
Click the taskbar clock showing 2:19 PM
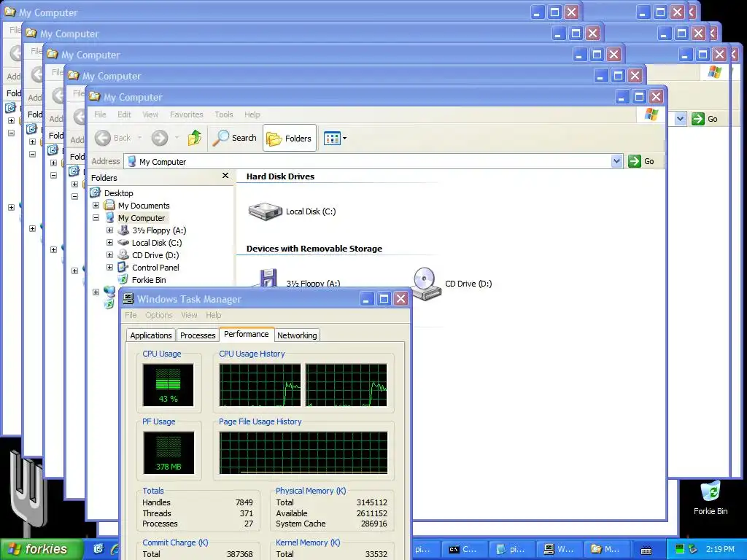(x=720, y=549)
